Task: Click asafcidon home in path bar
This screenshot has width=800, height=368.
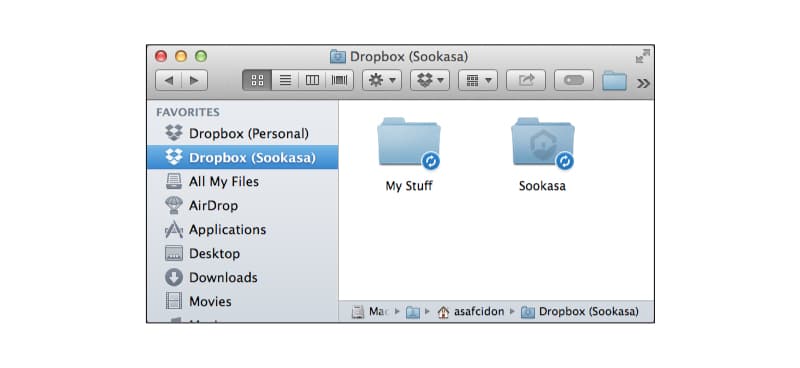Action: pos(471,311)
